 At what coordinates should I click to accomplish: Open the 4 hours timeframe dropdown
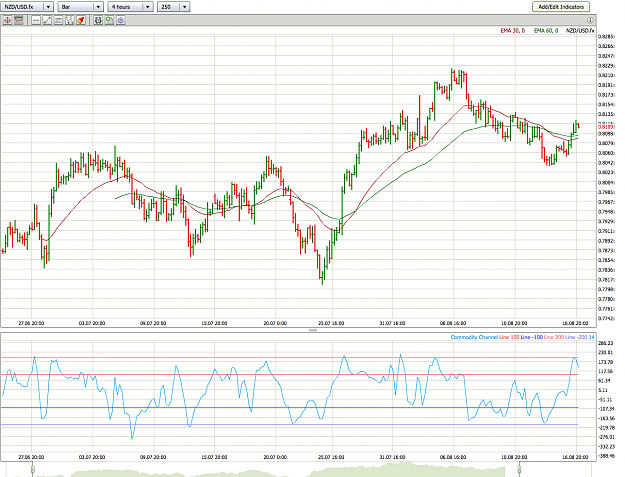tap(130, 7)
